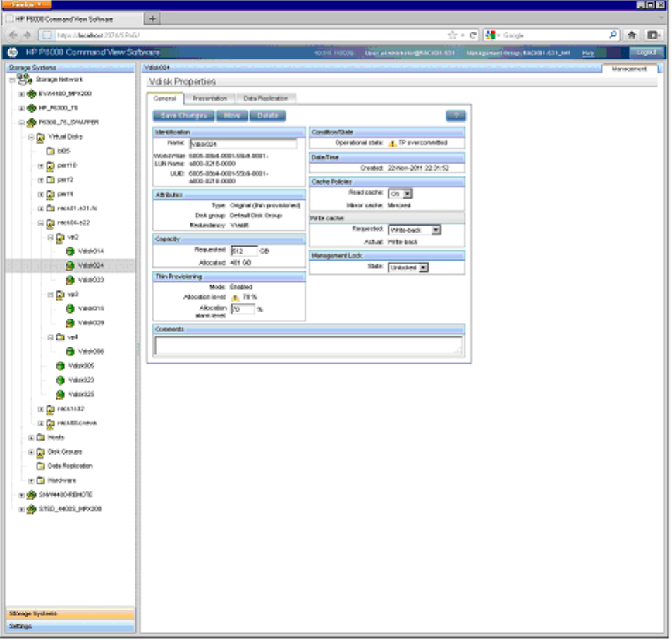Open the Management Lock State dropdown
The width and height of the screenshot is (672, 640).
click(409, 268)
